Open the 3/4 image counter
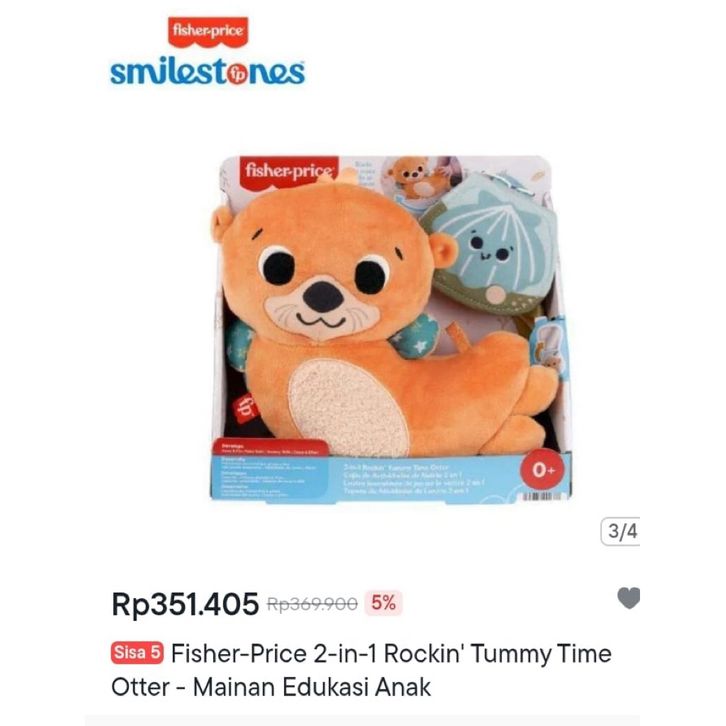The height and width of the screenshot is (726, 726). (x=620, y=531)
